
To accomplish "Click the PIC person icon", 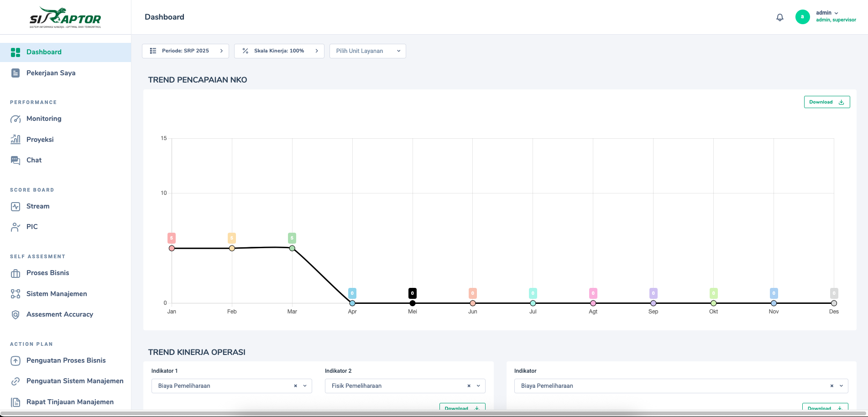I will (16, 227).
